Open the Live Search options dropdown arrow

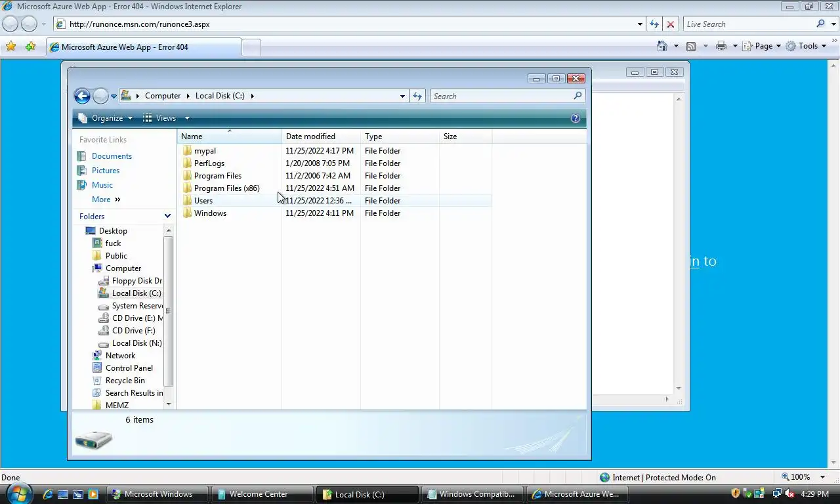click(x=833, y=24)
